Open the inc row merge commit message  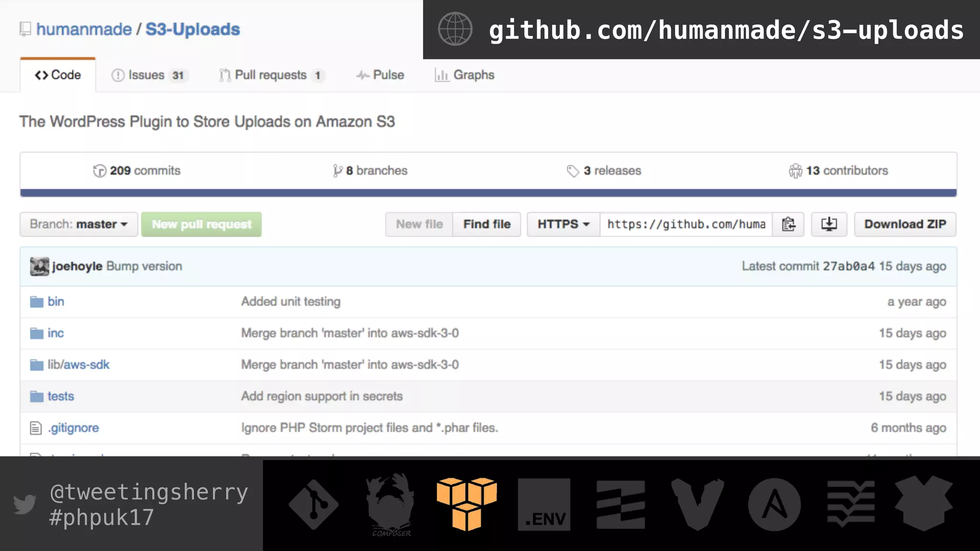coord(350,333)
